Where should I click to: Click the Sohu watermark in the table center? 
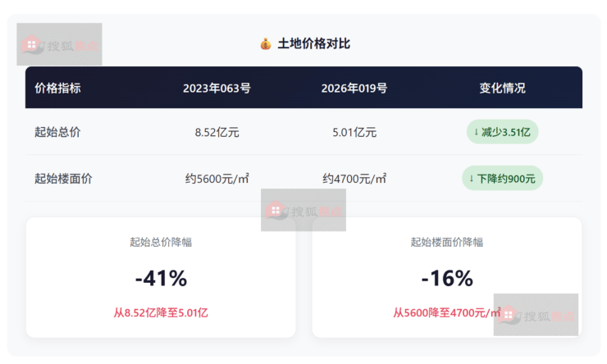[303, 210]
